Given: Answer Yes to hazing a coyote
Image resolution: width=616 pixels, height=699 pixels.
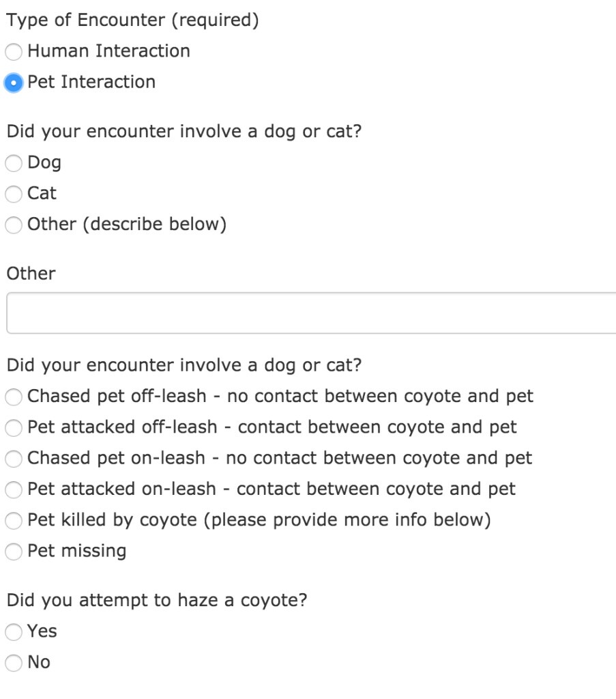Looking at the screenshot, I should coord(14,632).
